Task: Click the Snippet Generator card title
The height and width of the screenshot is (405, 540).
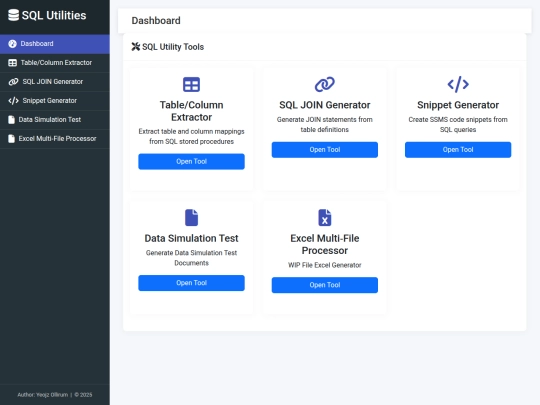Action: tap(458, 105)
